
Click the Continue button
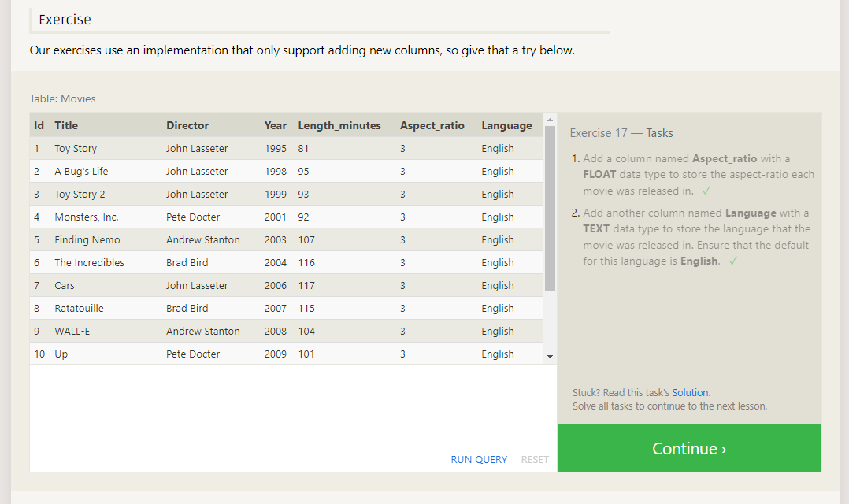(x=689, y=448)
